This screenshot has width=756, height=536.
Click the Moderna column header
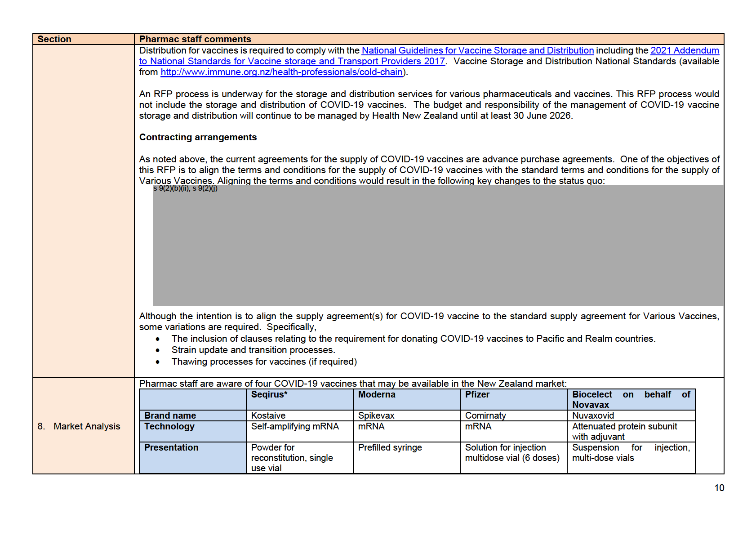tap(377, 394)
